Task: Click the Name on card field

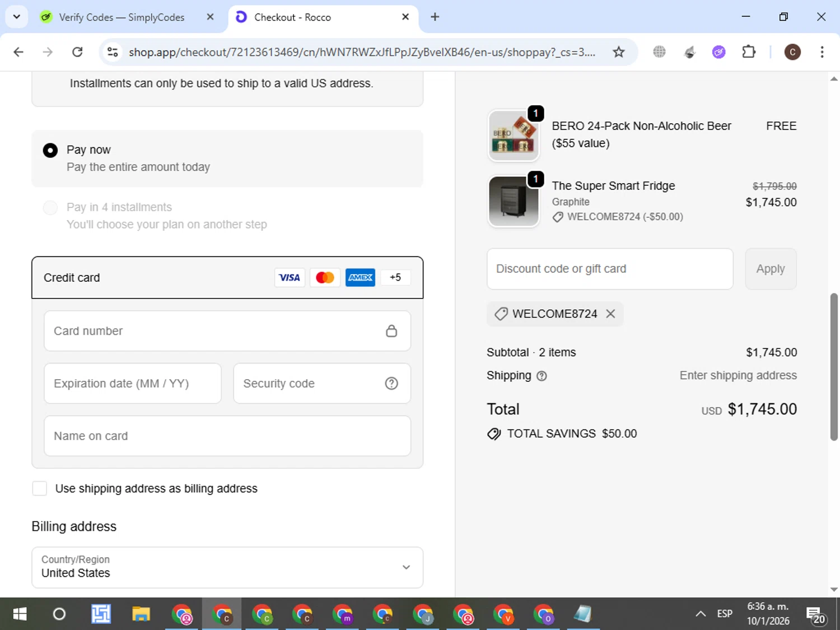Action: click(x=227, y=436)
